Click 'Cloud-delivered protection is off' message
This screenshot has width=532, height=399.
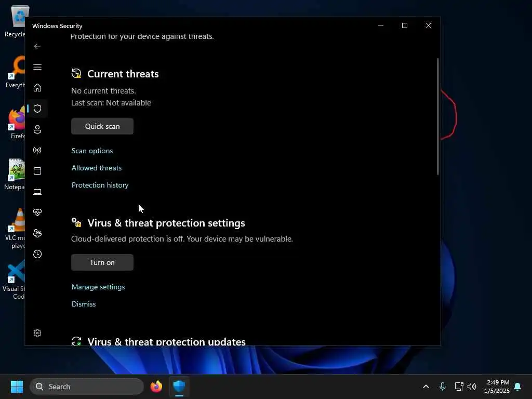[x=182, y=239]
